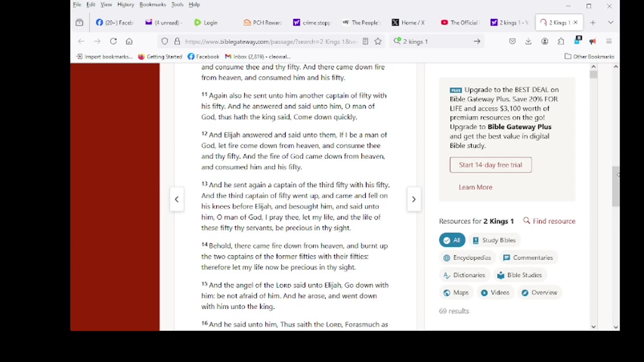Open the Bookmarks menu
This screenshot has height=362, width=644.
tap(152, 5)
